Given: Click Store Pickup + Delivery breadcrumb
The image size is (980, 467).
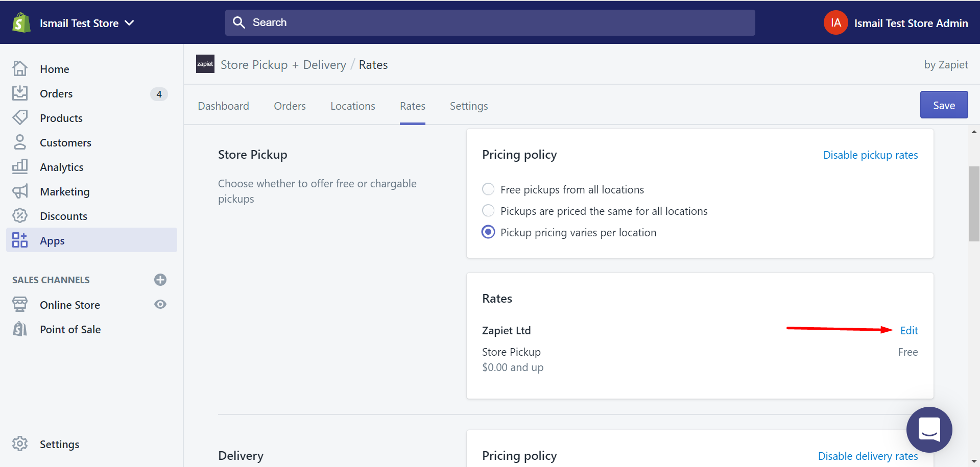Looking at the screenshot, I should [283, 65].
